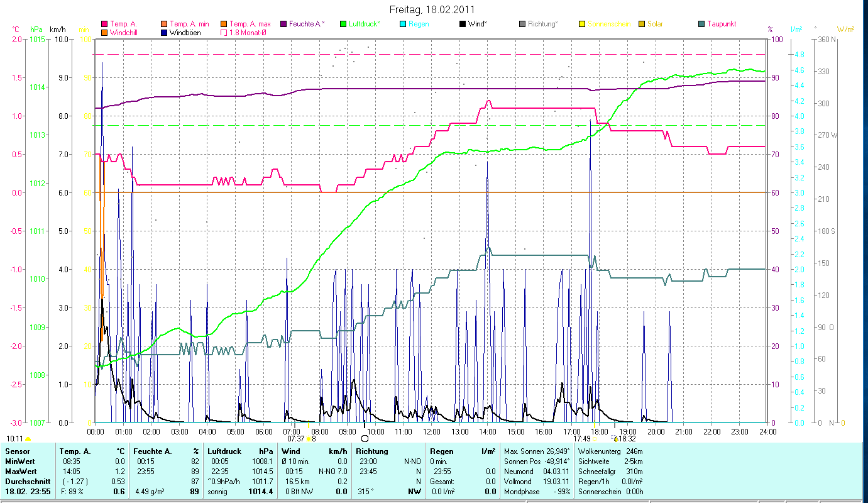Viewport: 868px width, 503px height.
Task: Click 'Max. Sonnen 26,949°' entry
Action: (x=537, y=451)
